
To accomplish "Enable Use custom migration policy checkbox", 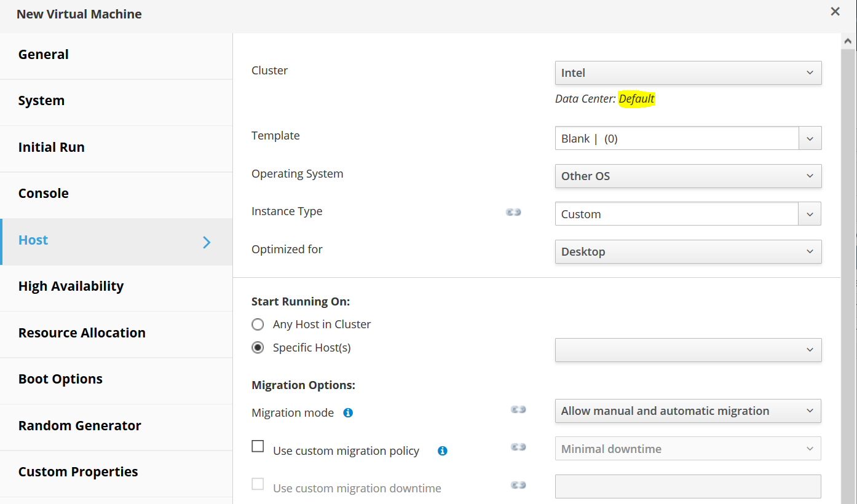I will [x=258, y=446].
